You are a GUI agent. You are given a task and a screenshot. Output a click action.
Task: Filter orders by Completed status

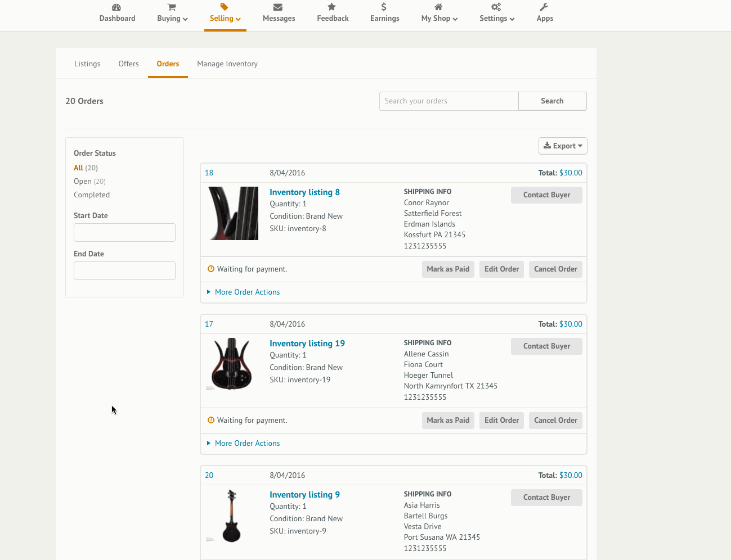92,195
